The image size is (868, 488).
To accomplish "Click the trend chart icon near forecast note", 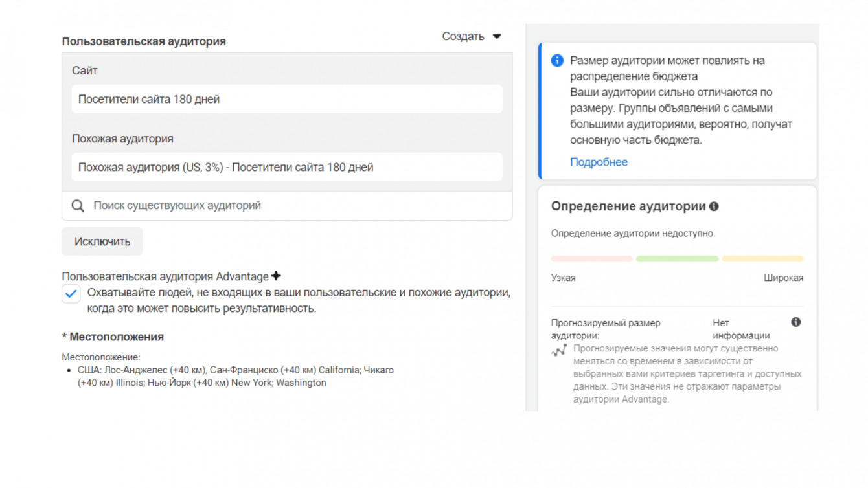I will coord(558,351).
